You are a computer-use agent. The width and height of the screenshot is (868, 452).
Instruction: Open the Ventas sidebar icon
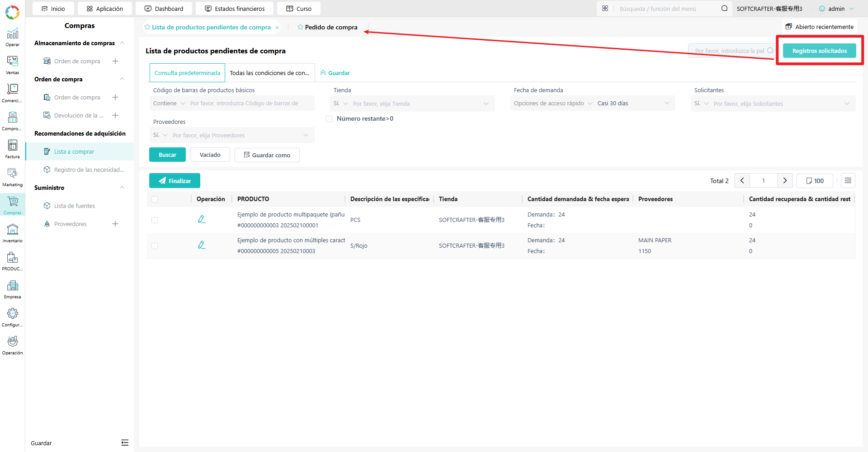click(x=12, y=65)
